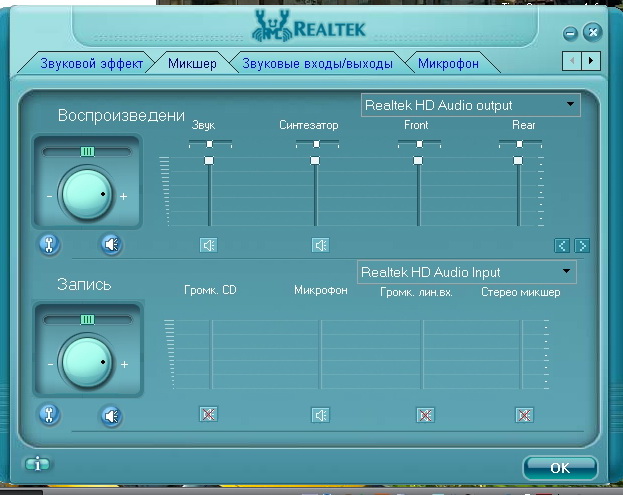Click the Front channel volume slider
This screenshot has width=623, height=495.
(418, 160)
